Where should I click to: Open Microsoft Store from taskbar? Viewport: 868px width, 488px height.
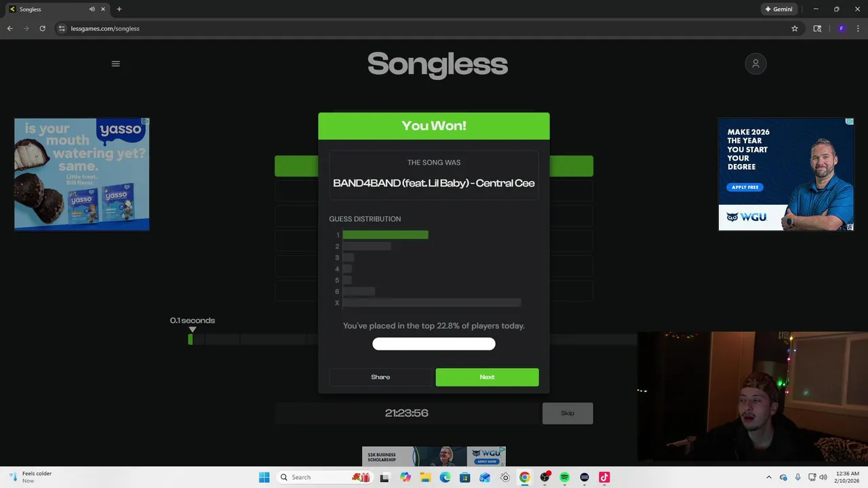[465, 477]
